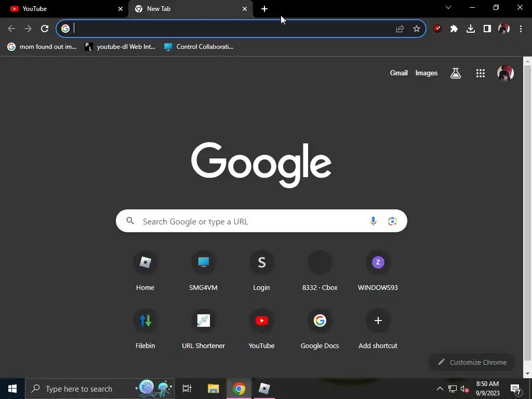Open the Google apps grid
Viewport: 532px width, 399px height.
coord(481,73)
